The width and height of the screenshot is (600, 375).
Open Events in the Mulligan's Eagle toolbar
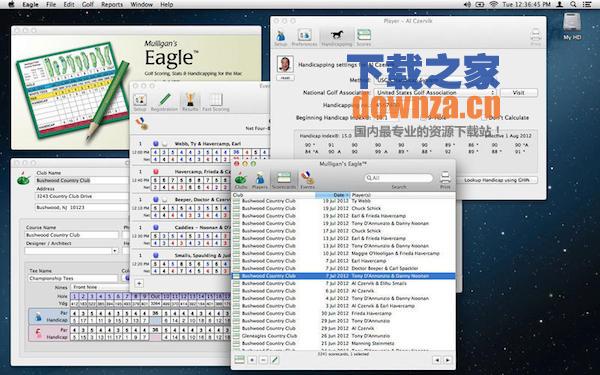click(x=307, y=180)
